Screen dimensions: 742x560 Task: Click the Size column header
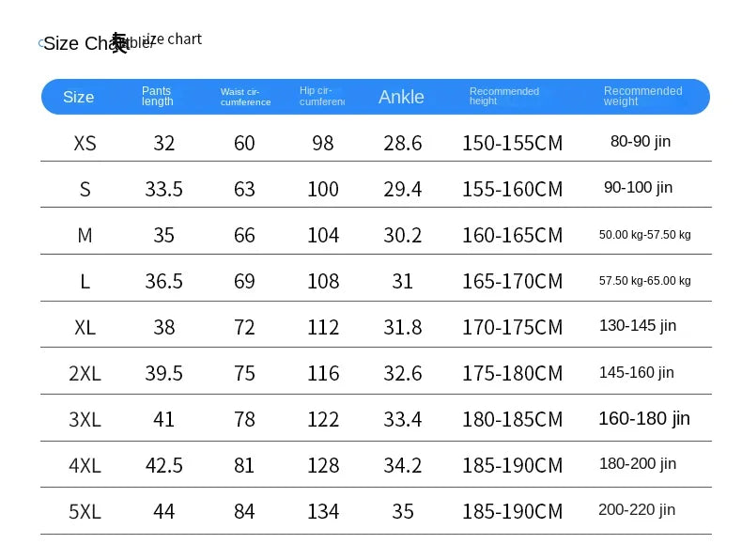coord(79,97)
